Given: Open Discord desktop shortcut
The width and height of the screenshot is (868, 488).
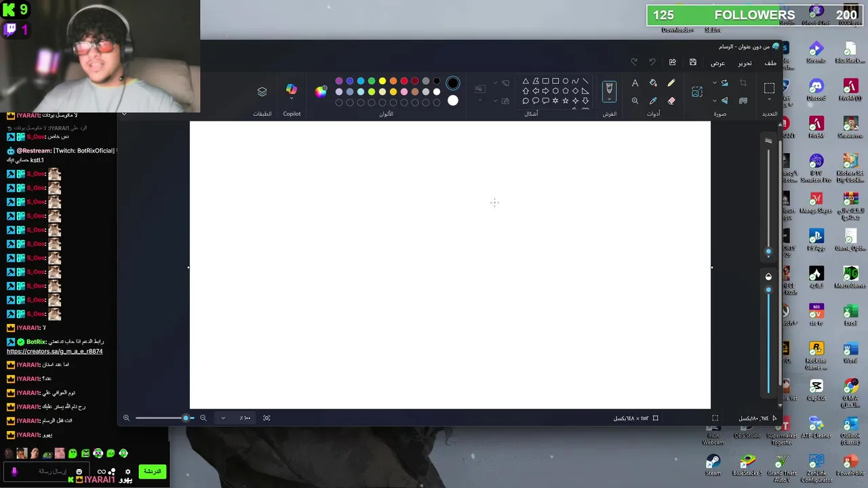Looking at the screenshot, I should pyautogui.click(x=816, y=89).
